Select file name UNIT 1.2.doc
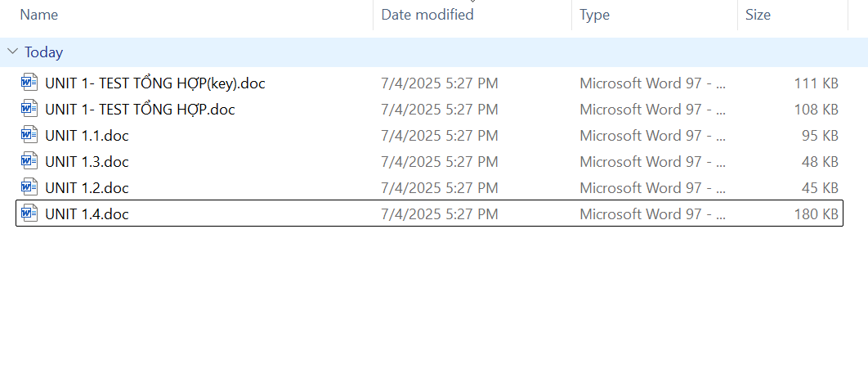This screenshot has height=373, width=868. pyautogui.click(x=87, y=187)
